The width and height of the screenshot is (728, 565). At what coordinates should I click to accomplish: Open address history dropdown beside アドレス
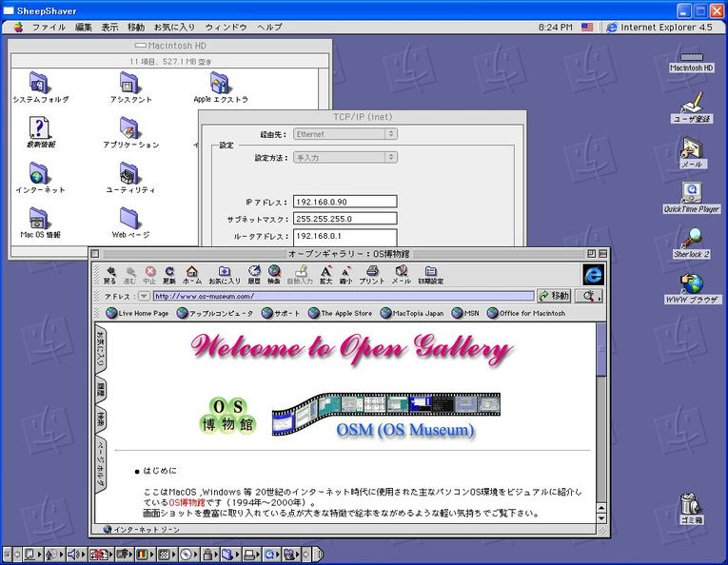point(144,296)
